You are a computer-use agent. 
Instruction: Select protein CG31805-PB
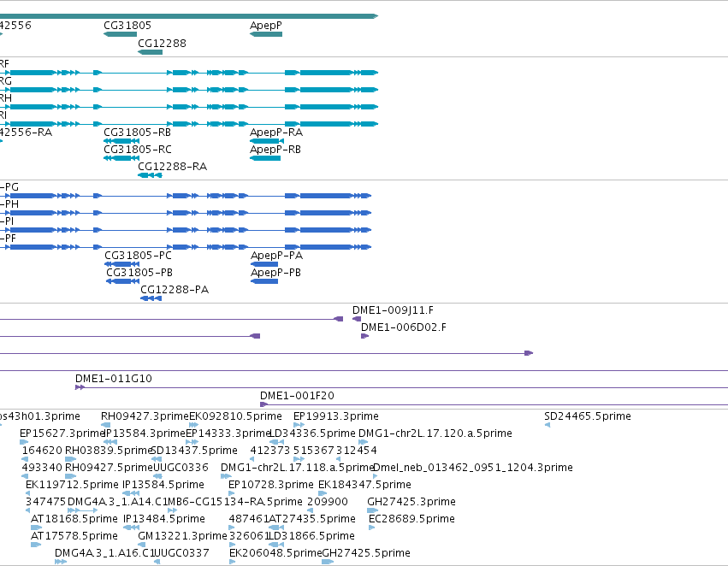[139, 273]
